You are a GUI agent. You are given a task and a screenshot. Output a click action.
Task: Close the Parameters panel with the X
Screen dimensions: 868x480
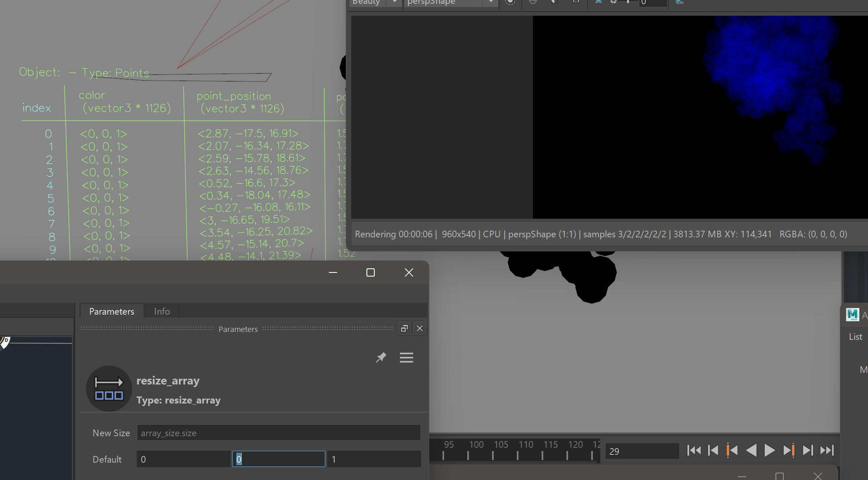419,328
